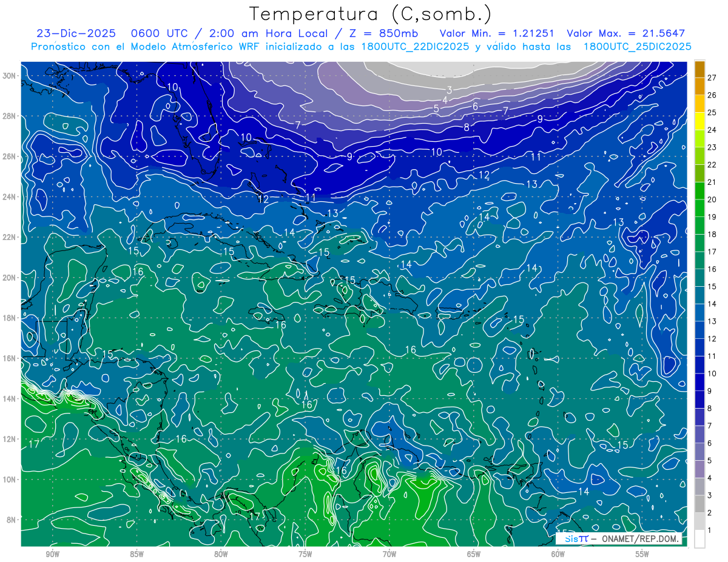Click the 8N latitude axis label
This screenshot has width=728, height=562.
[x=11, y=520]
